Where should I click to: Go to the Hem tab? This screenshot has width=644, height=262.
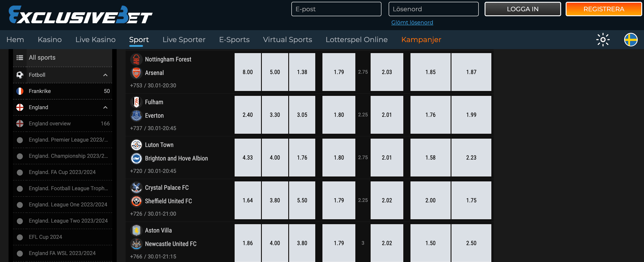click(x=15, y=39)
